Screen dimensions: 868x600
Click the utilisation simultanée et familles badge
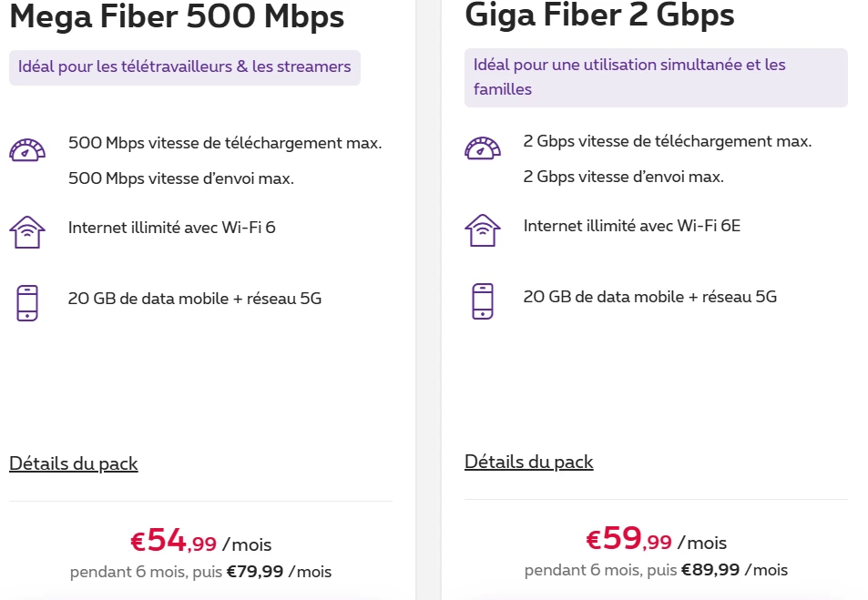point(656,77)
